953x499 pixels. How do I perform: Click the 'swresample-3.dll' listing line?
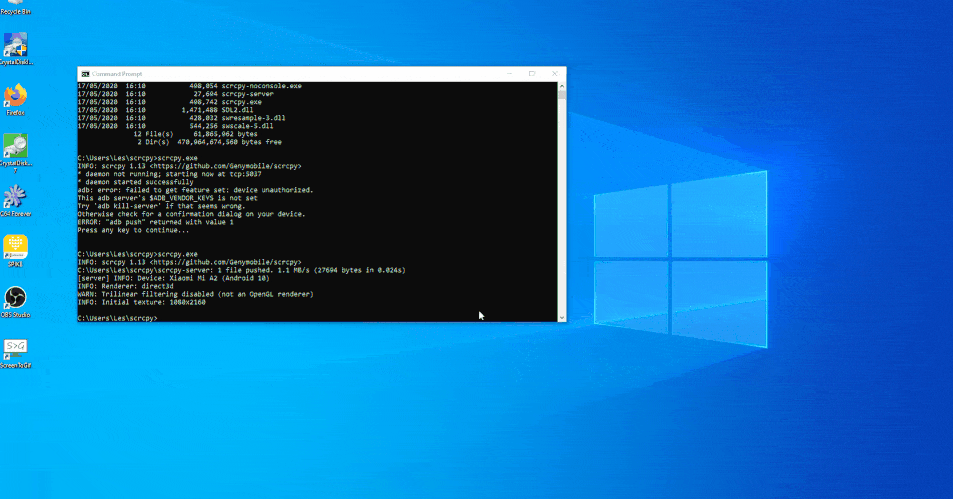point(182,118)
